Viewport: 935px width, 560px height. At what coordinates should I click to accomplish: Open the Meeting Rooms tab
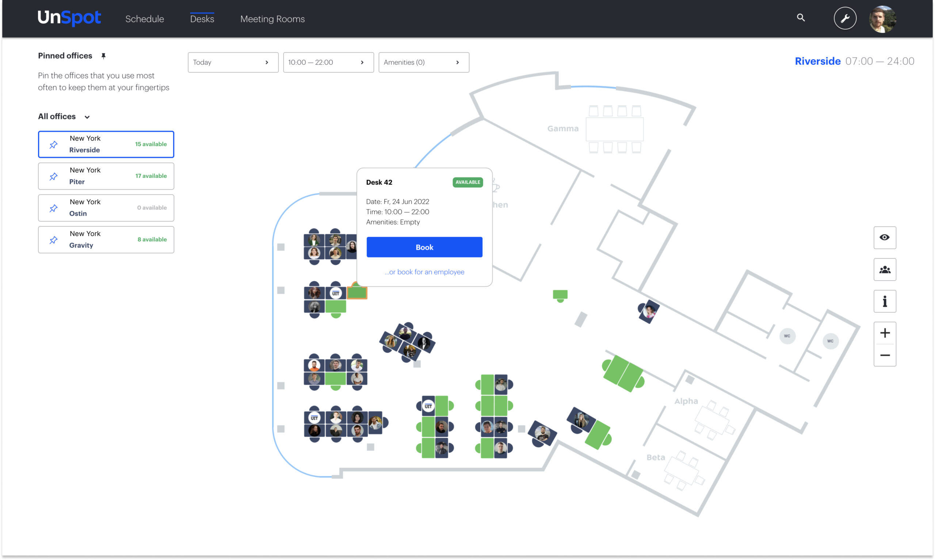coord(272,19)
